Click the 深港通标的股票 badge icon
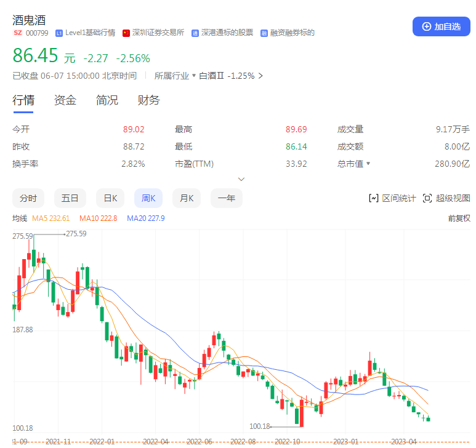This screenshot has width=476, height=448. (x=195, y=33)
